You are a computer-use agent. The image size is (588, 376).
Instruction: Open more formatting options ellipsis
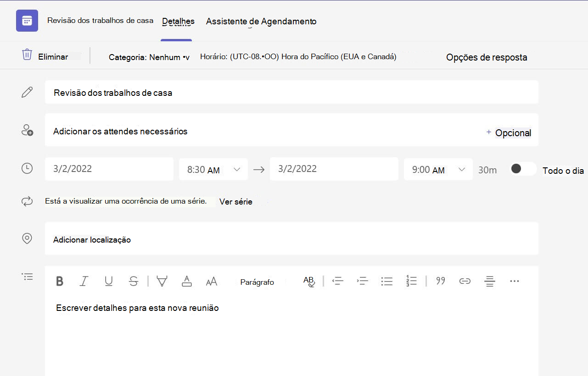tap(515, 281)
